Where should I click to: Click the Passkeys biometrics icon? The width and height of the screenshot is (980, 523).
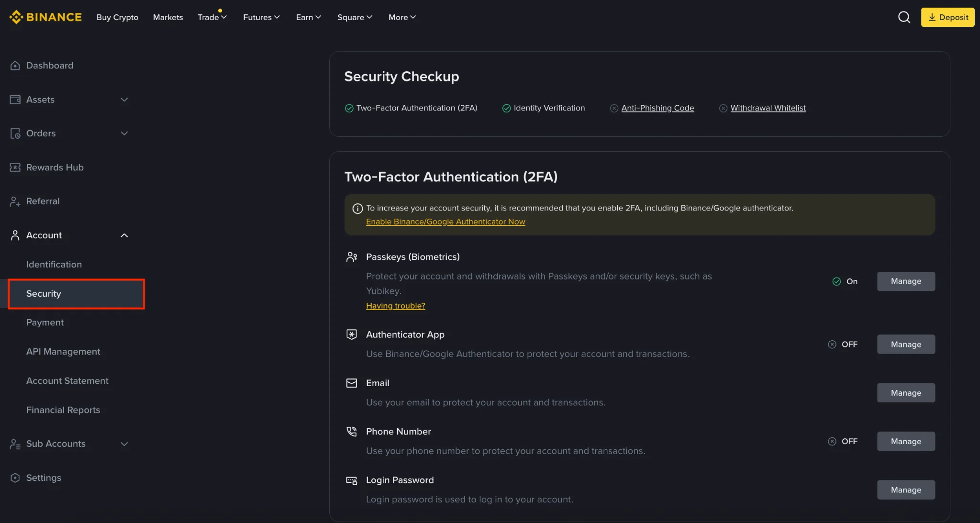point(352,257)
